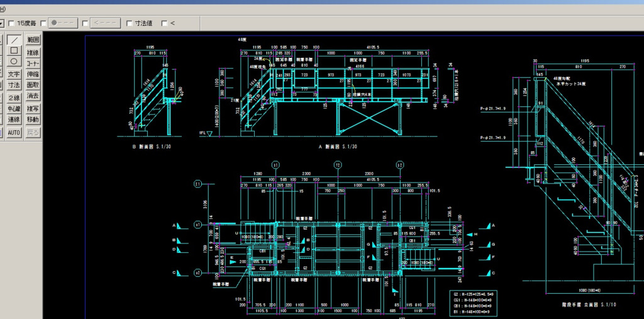Open the dropdown arrow left of 15度毎
Viewport: 644px width, 319px height.
(x=2, y=23)
